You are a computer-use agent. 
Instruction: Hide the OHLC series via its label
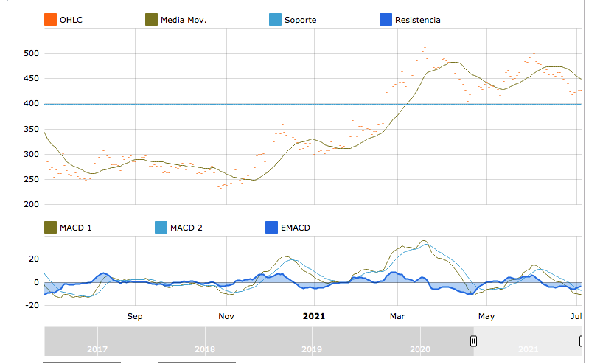pyautogui.click(x=71, y=20)
